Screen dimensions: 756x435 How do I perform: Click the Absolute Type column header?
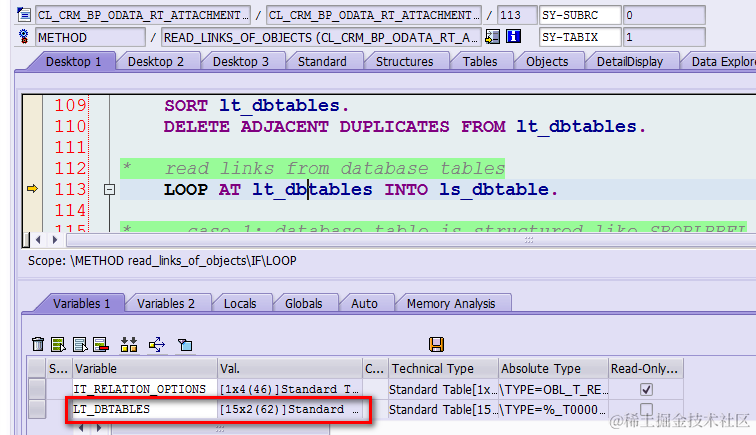coord(553,368)
